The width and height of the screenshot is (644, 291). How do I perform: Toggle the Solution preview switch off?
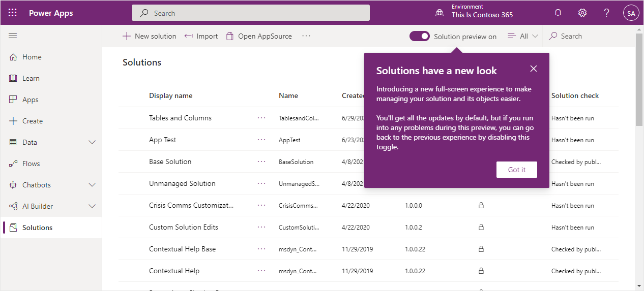pos(420,36)
